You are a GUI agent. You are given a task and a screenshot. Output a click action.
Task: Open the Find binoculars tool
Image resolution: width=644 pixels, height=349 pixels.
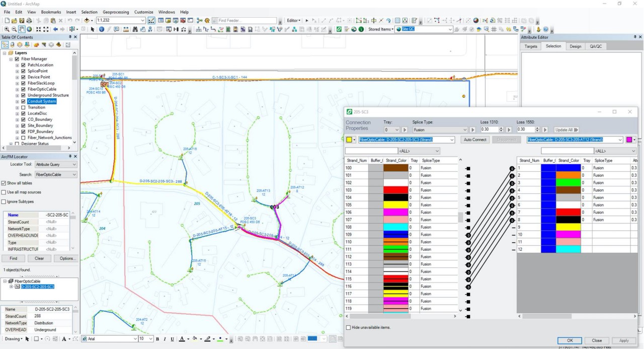coord(135,29)
